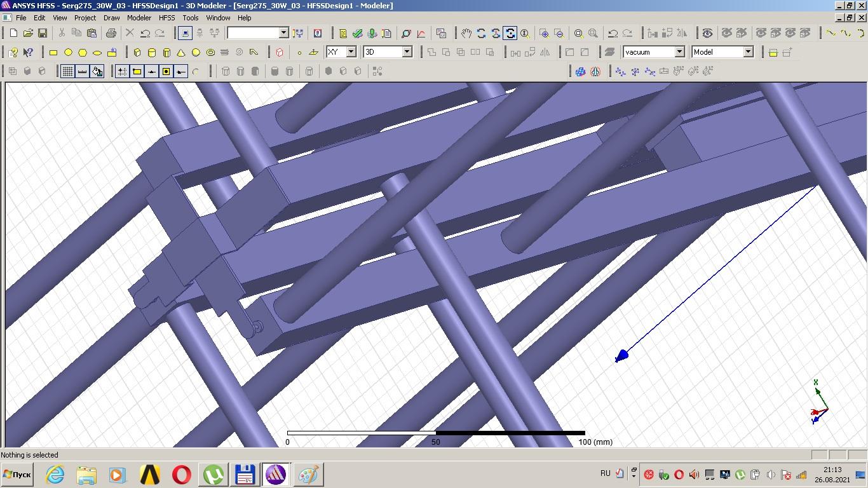
Task: Select the Draw cylinder tool
Action: point(152,53)
